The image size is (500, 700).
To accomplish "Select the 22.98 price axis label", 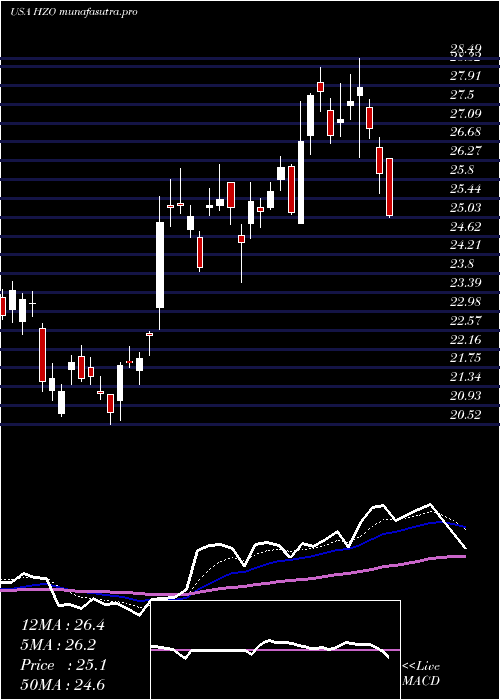I will (466, 302).
